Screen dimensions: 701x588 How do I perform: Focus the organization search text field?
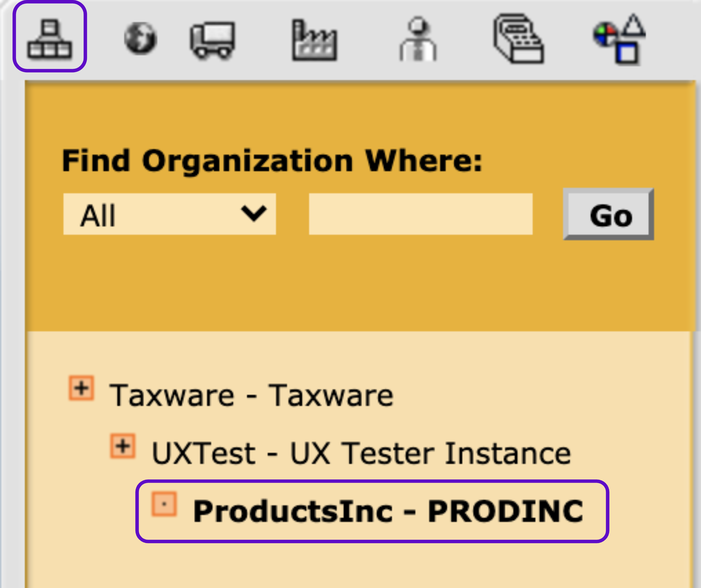coord(420,214)
